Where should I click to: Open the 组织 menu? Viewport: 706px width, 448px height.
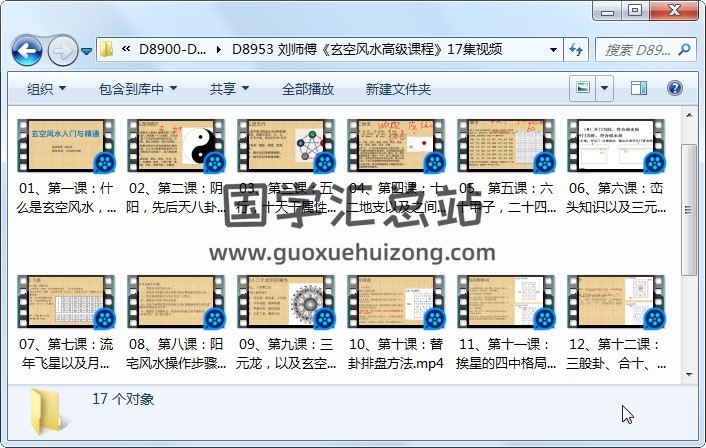pos(46,89)
